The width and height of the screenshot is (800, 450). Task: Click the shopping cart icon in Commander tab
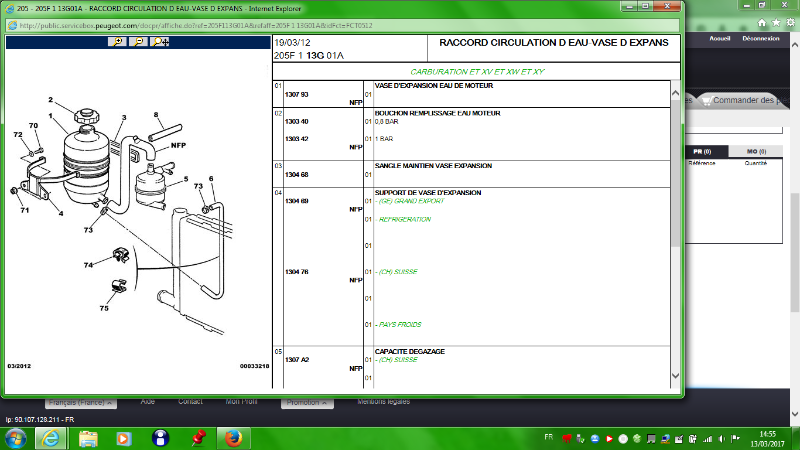point(706,101)
